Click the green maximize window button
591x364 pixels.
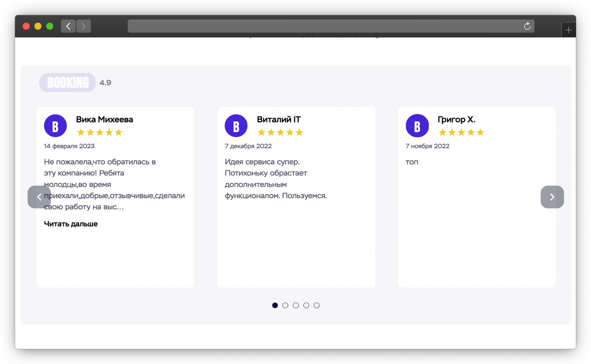[x=50, y=26]
